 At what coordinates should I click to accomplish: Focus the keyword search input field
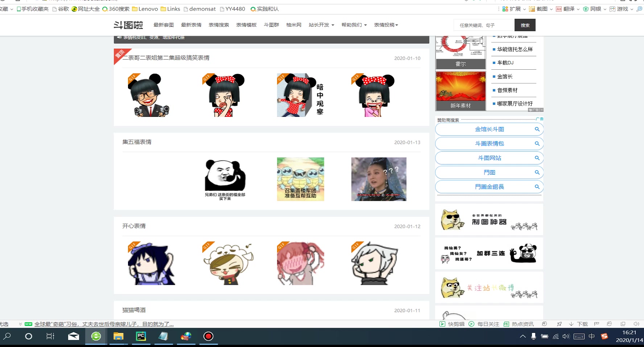click(484, 25)
